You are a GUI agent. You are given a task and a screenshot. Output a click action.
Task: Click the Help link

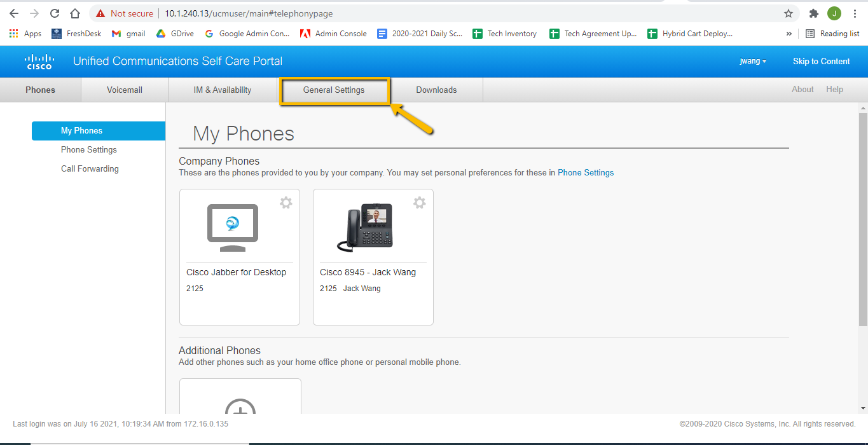(834, 90)
